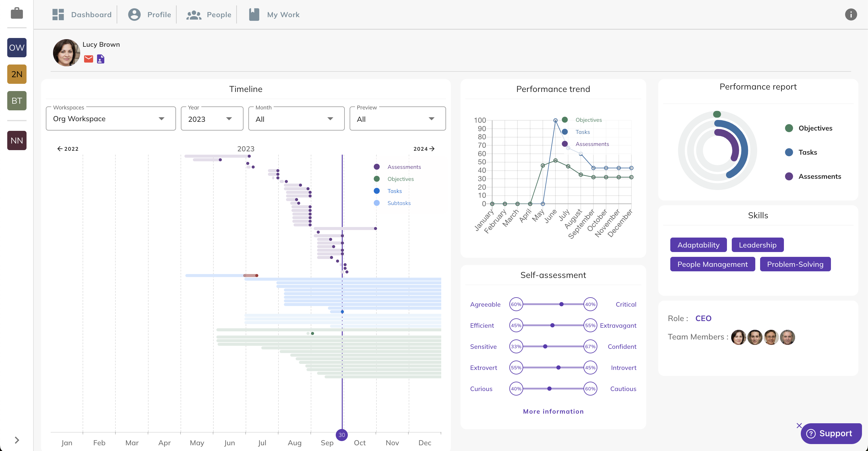Open the Workspaces dropdown
Screen dimensions: 868x451
pyautogui.click(x=111, y=119)
